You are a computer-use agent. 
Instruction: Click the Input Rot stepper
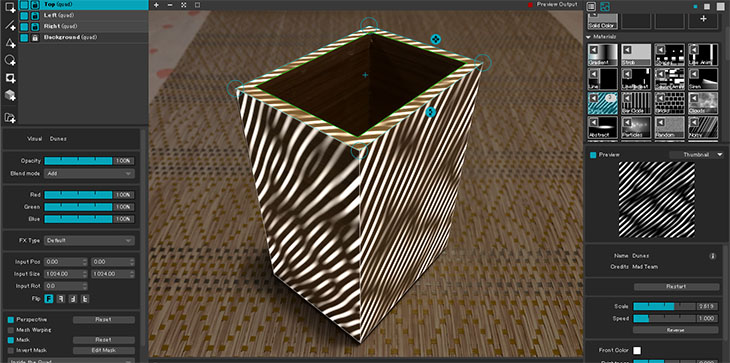pyautogui.click(x=84, y=286)
